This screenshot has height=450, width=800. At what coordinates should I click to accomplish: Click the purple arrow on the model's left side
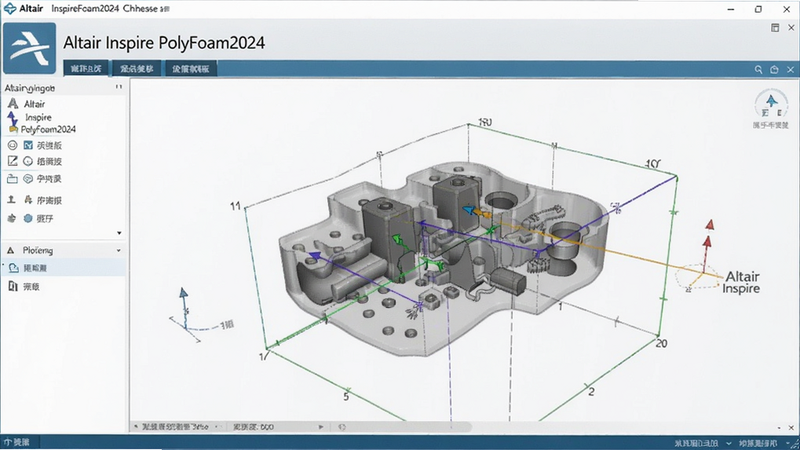point(315,256)
